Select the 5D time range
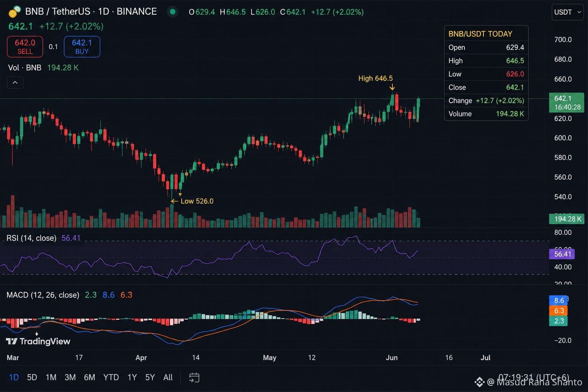The height and width of the screenshot is (392, 588). click(32, 377)
